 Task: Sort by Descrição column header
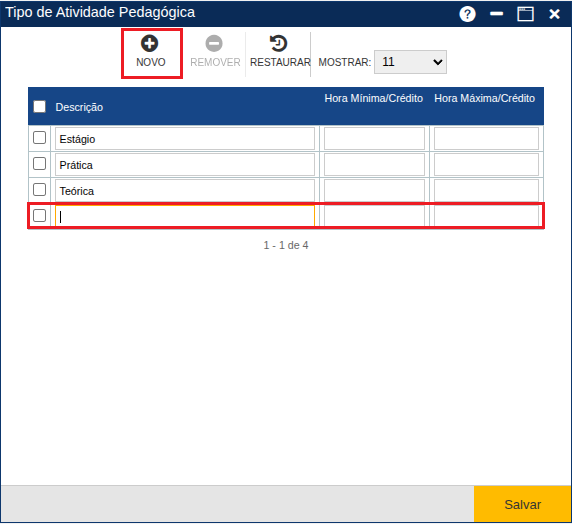79,107
